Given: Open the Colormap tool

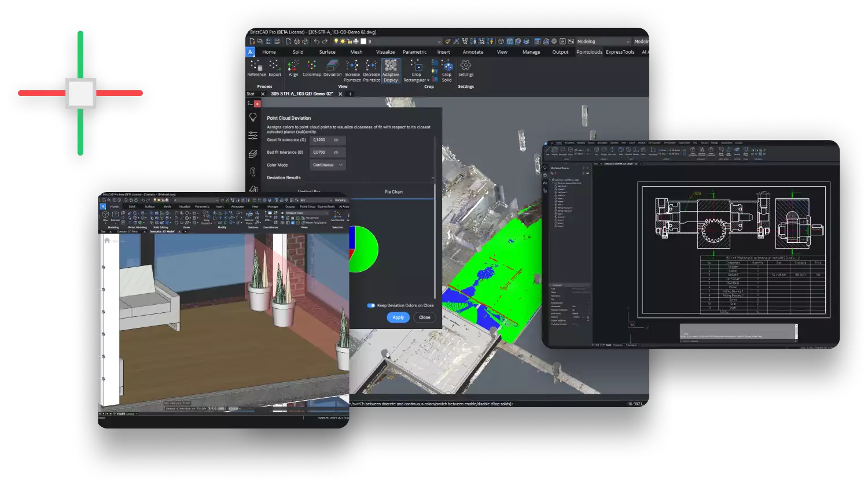Looking at the screenshot, I should (311, 68).
